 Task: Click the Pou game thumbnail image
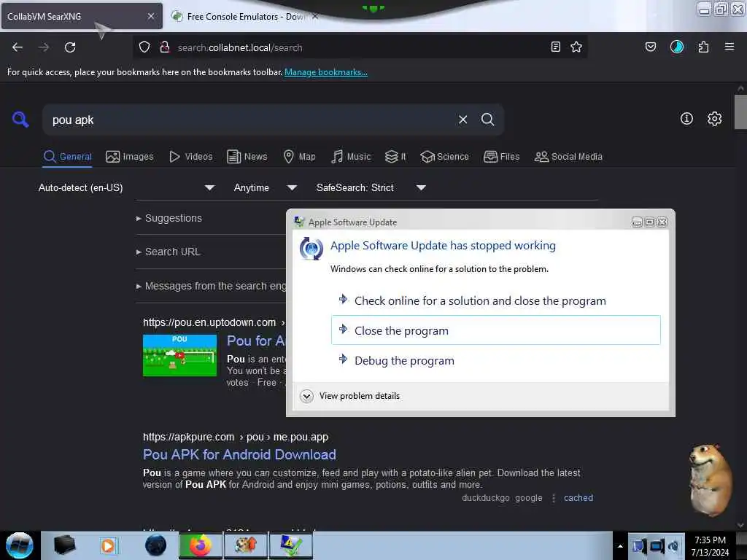179,355
